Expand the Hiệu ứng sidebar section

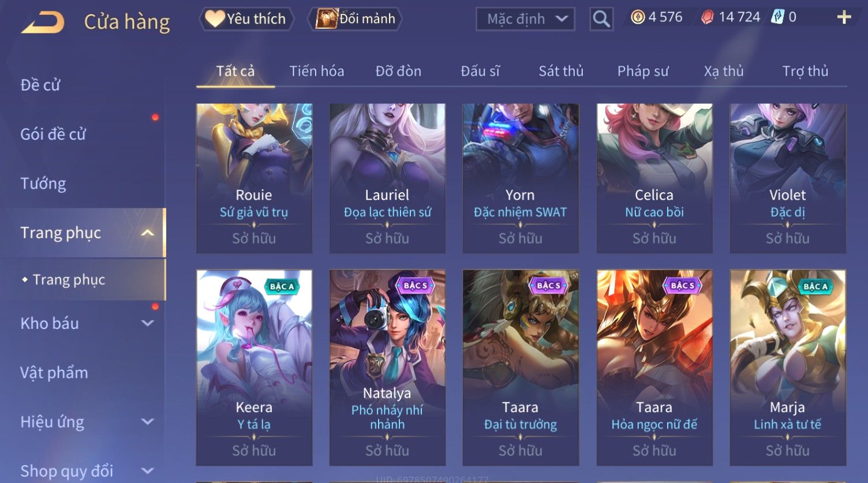point(148,422)
